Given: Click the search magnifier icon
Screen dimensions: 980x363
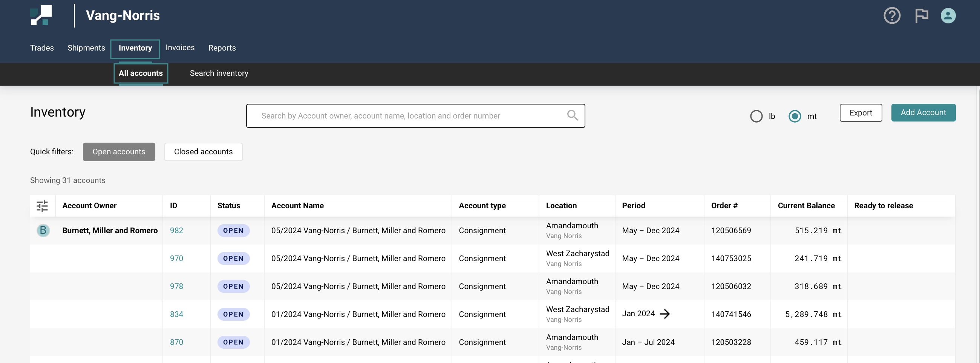Looking at the screenshot, I should point(572,115).
